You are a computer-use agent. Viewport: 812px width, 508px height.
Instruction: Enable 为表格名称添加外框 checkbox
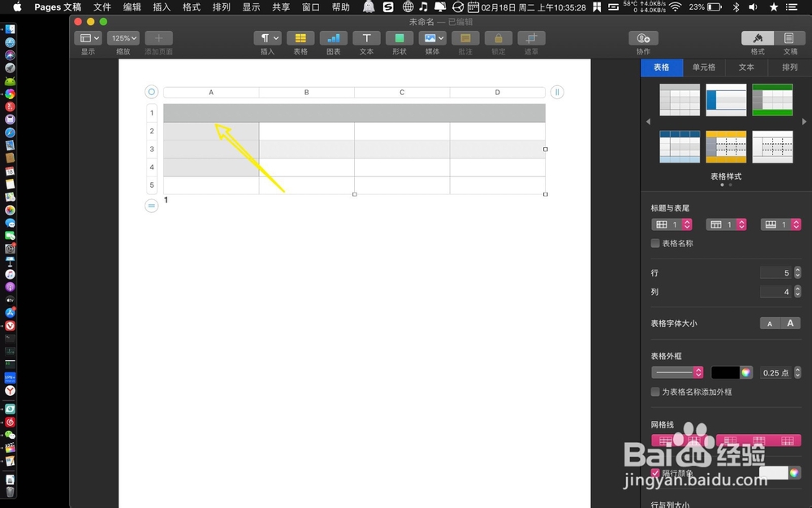tap(655, 392)
